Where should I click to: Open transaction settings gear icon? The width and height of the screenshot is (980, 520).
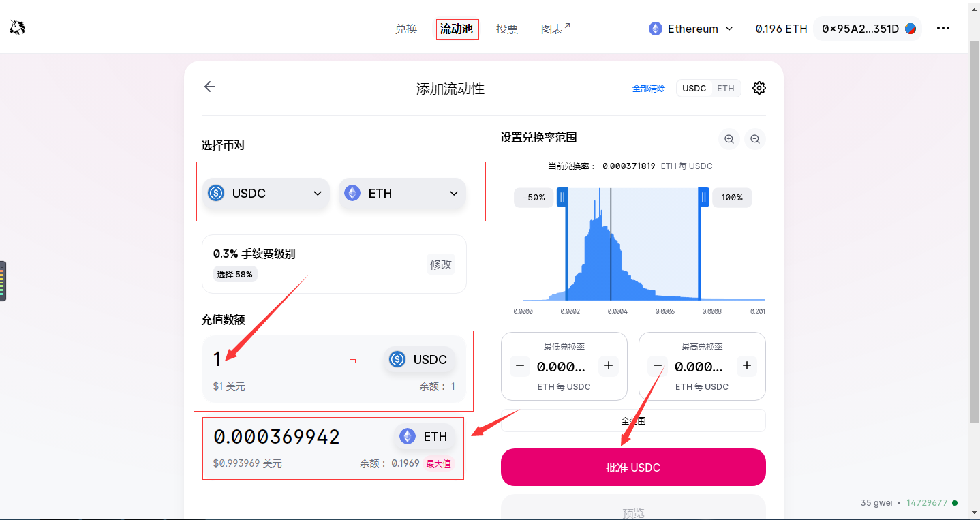tap(759, 88)
